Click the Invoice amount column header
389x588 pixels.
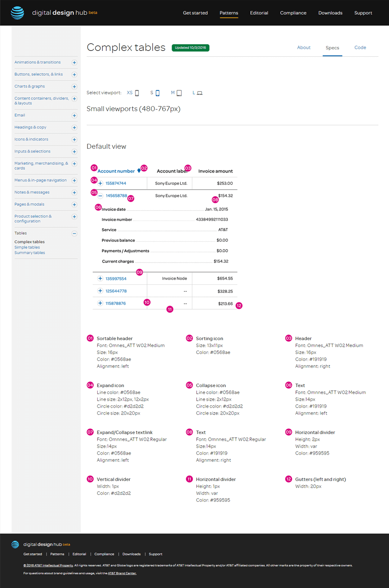(x=215, y=171)
